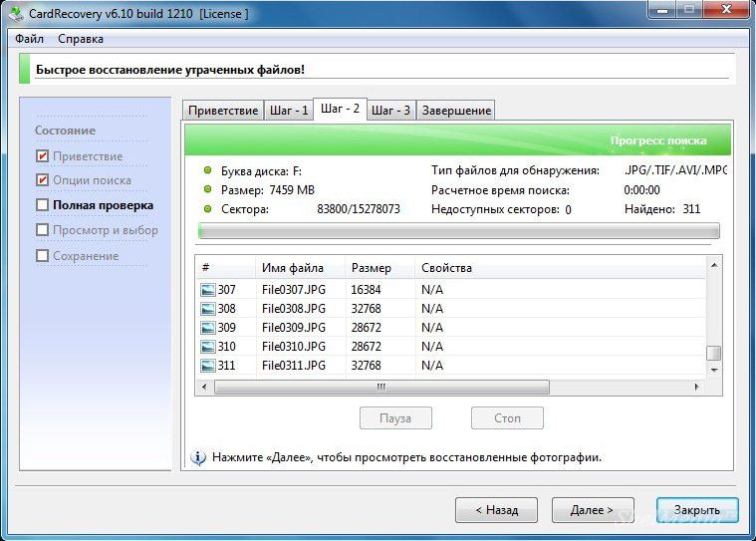Click the size value 16384
The height and width of the screenshot is (541, 756).
pos(366,290)
